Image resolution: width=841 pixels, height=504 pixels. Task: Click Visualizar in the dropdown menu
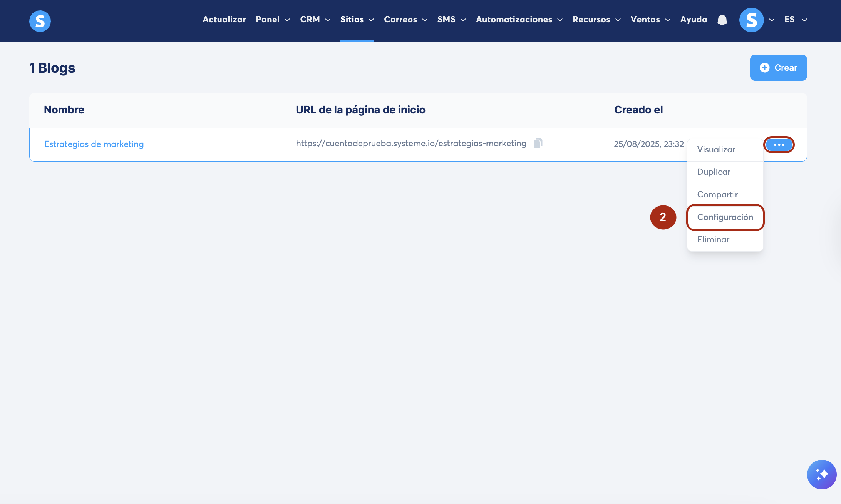click(x=716, y=150)
